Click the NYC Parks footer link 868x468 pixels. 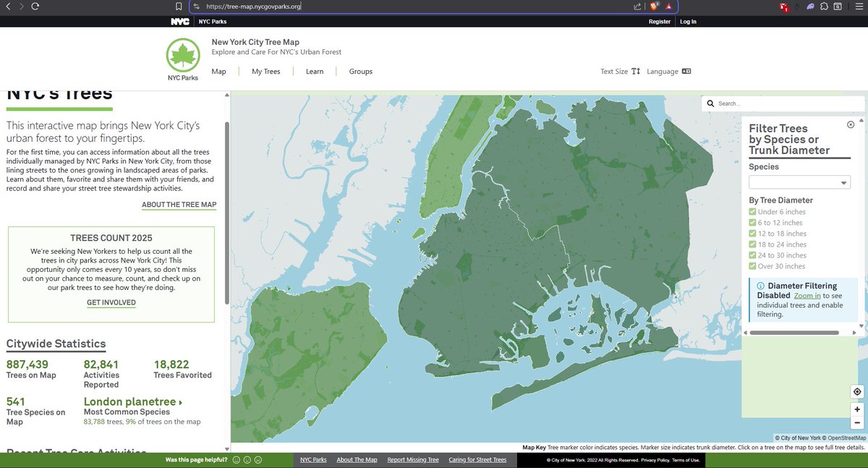pos(313,460)
